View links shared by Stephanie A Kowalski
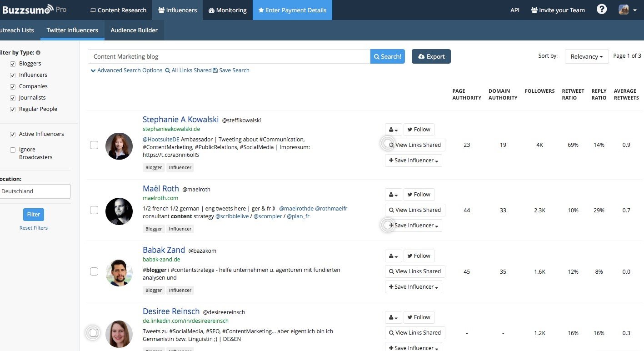Screen dimensions: 644x351 415,145
